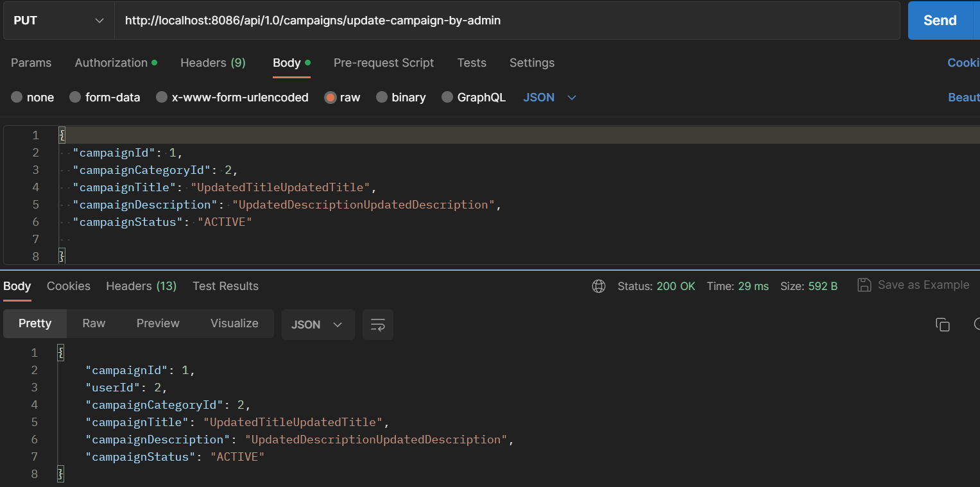Switch to the Params tab
This screenshot has height=487, width=980.
point(31,63)
